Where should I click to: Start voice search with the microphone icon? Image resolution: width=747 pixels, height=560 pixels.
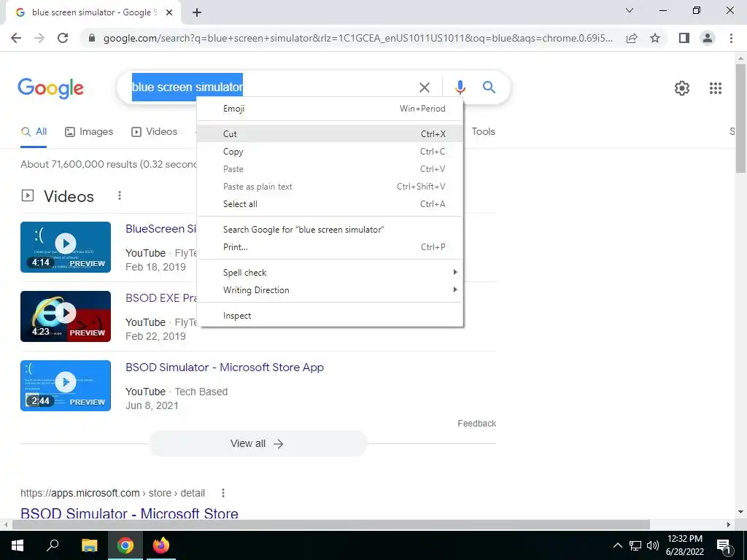pos(460,87)
